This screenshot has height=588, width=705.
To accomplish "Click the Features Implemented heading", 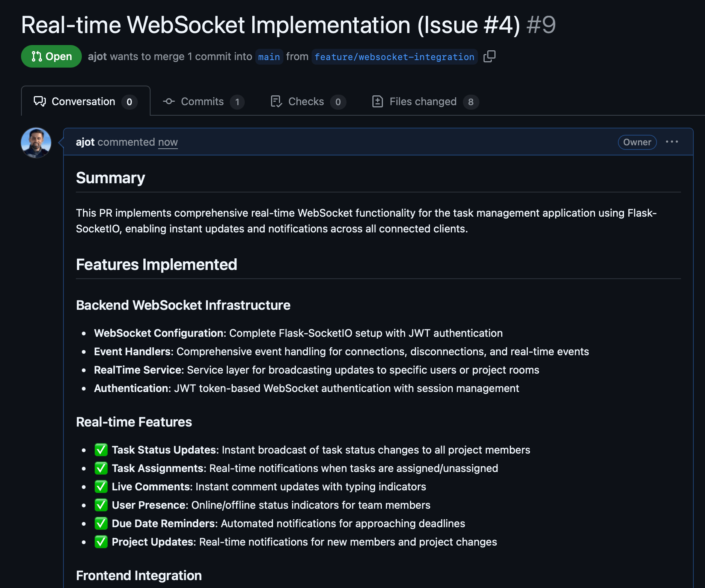I will click(157, 265).
